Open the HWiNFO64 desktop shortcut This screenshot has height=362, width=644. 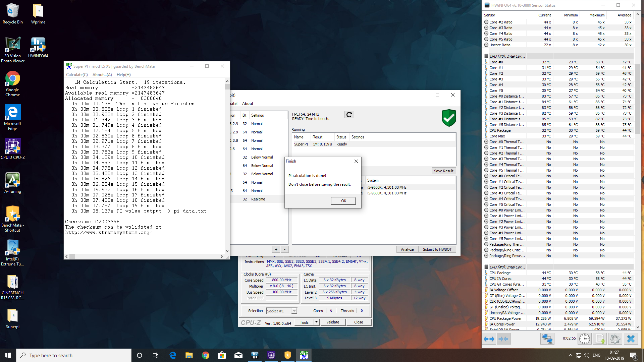pos(38,47)
